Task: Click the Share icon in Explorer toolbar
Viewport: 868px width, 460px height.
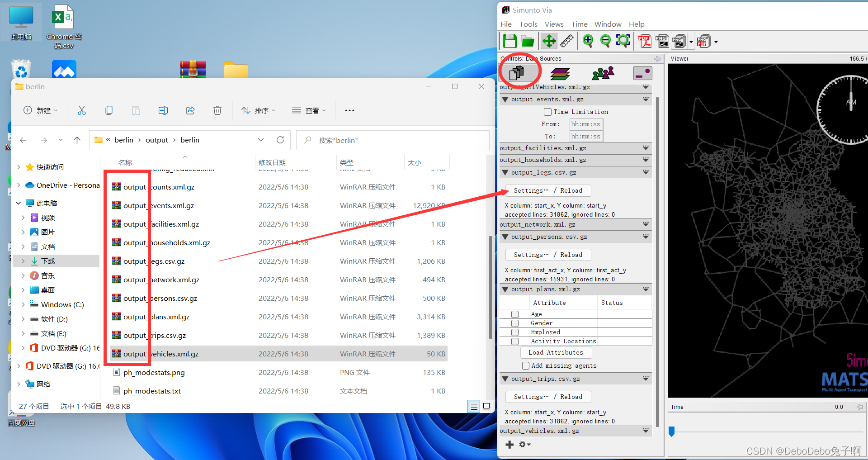Action: (190, 110)
